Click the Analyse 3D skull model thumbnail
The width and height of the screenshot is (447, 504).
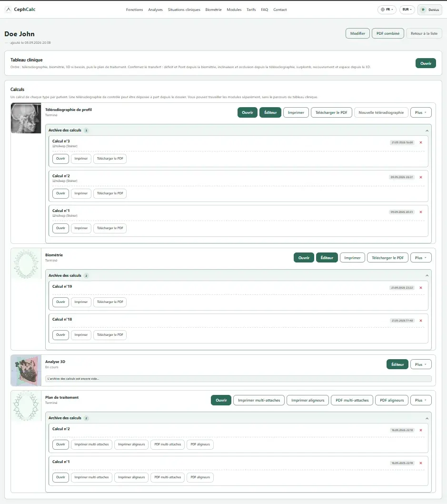26,370
